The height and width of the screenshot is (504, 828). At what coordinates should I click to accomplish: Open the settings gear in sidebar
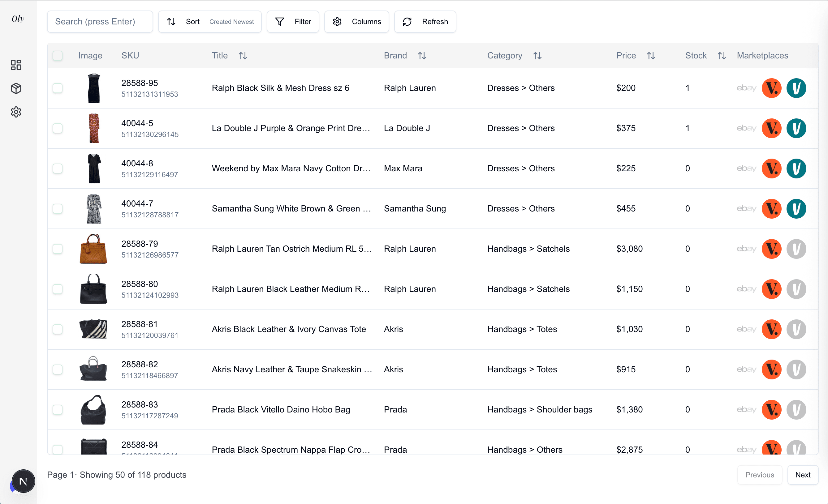tap(16, 112)
